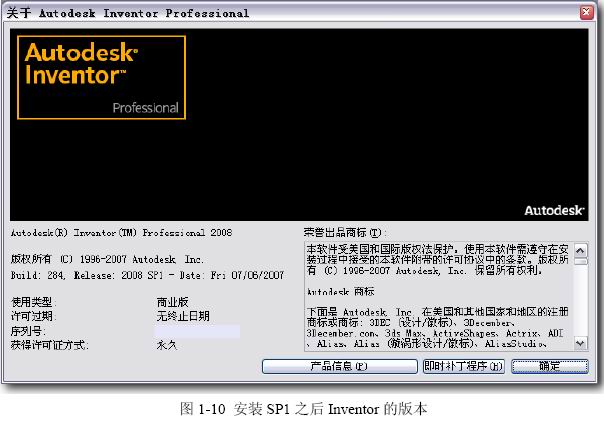The image size is (604, 424).
Task: Select the text 'Build: 284, Release: 2008 SP1'
Action: (x=87, y=275)
